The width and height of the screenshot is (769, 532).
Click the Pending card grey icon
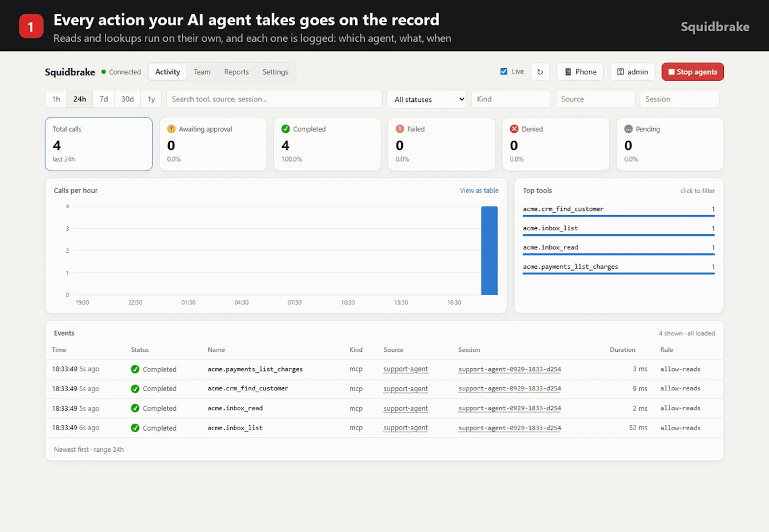click(628, 129)
